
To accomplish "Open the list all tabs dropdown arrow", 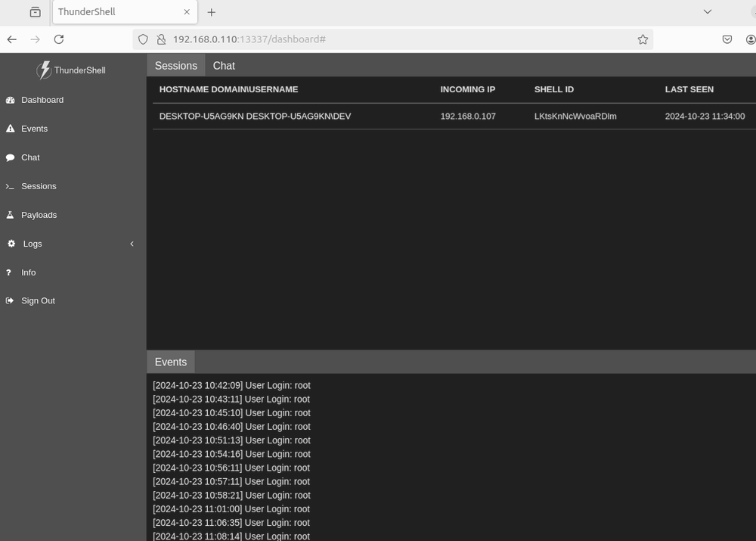I will 708,12.
